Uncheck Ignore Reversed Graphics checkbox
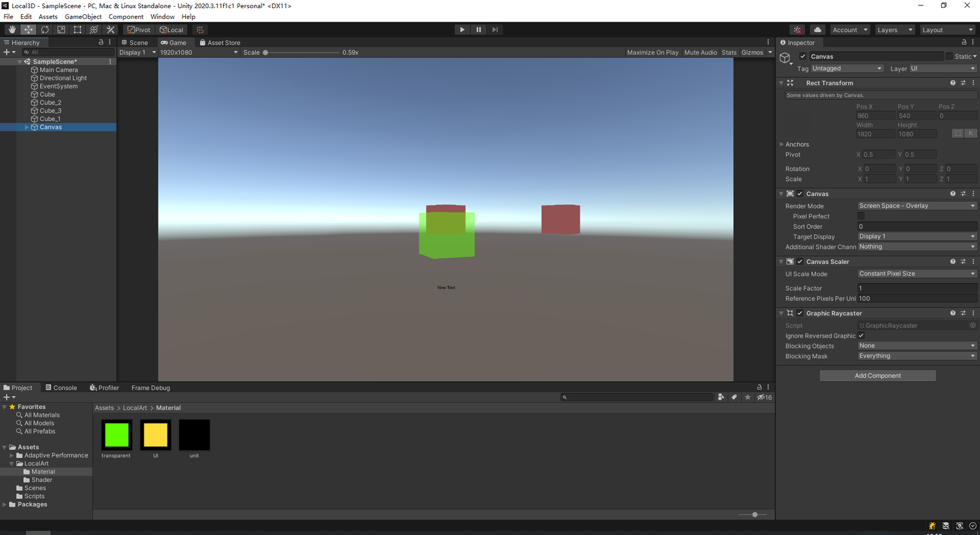 point(861,336)
